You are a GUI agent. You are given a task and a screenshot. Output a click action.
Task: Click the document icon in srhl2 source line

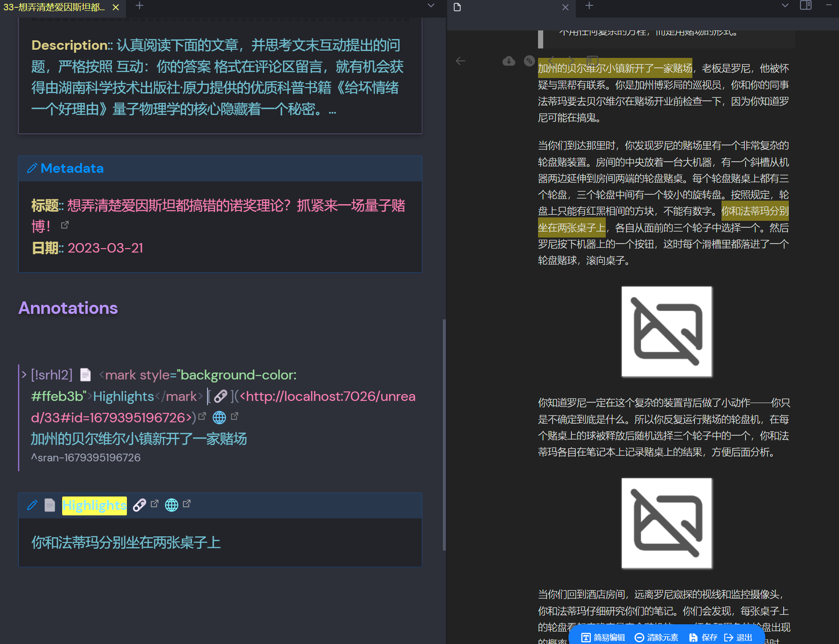point(85,375)
